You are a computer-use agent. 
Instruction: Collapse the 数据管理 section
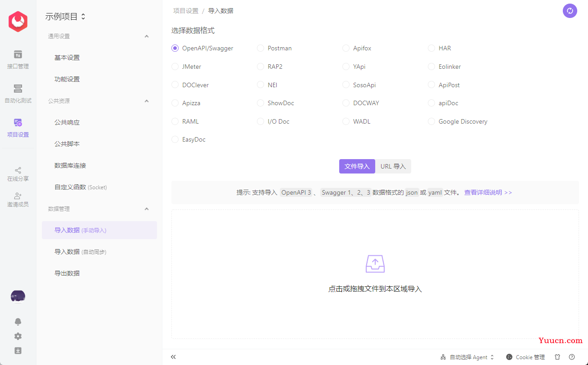pos(146,209)
